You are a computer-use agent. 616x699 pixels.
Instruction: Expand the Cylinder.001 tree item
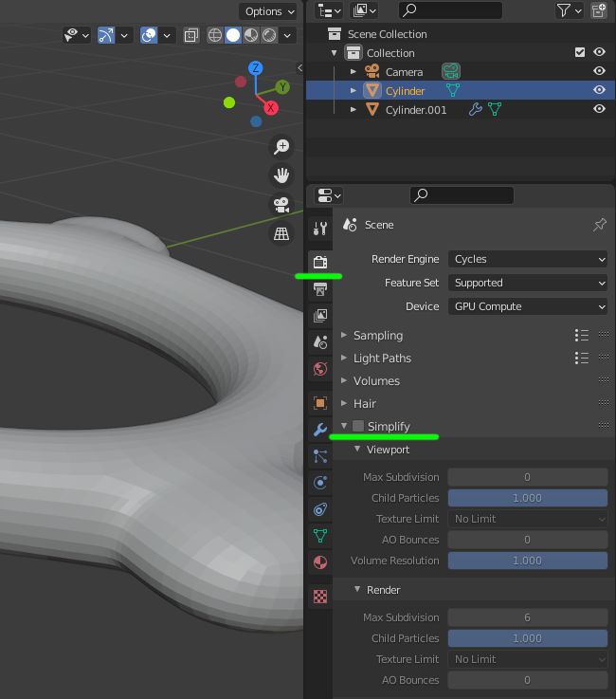pos(353,109)
